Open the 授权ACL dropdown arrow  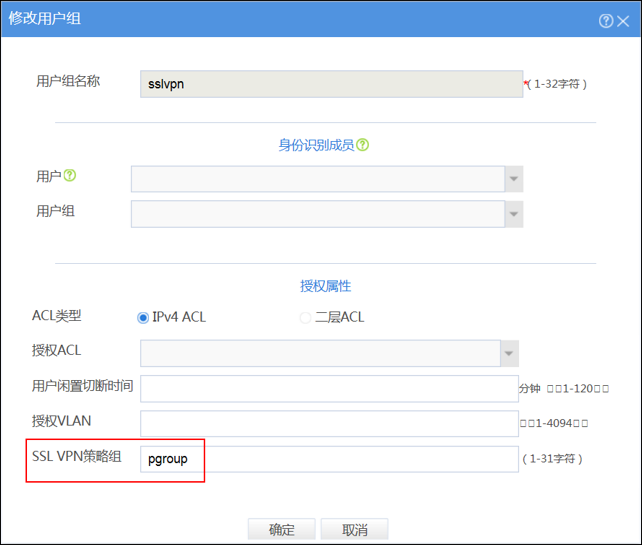click(509, 353)
